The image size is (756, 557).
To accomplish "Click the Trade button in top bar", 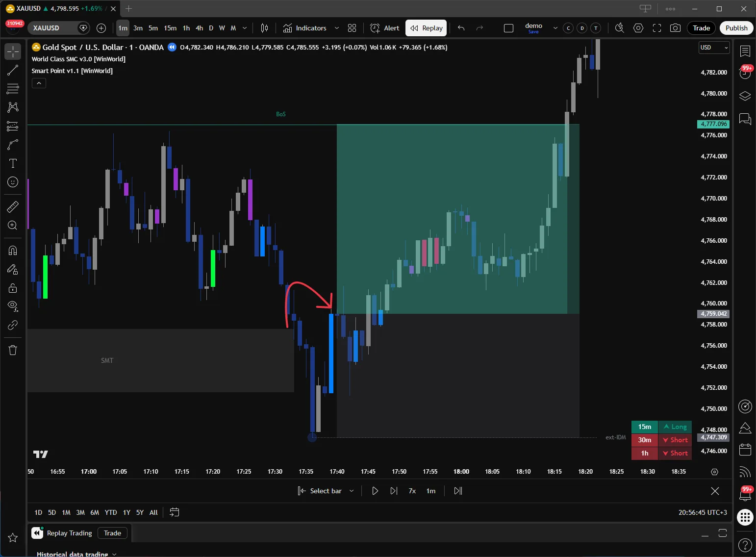I will pyautogui.click(x=701, y=28).
